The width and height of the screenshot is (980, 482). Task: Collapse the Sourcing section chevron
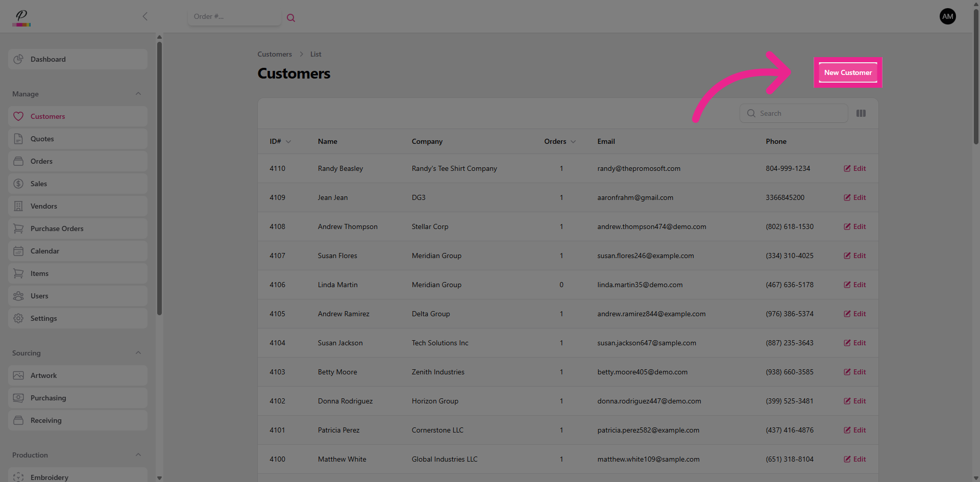138,353
